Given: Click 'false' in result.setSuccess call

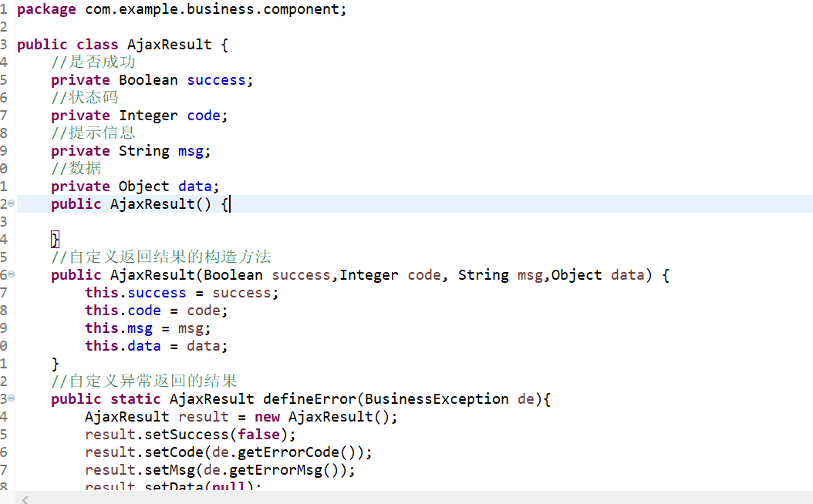Looking at the screenshot, I should 258,435.
